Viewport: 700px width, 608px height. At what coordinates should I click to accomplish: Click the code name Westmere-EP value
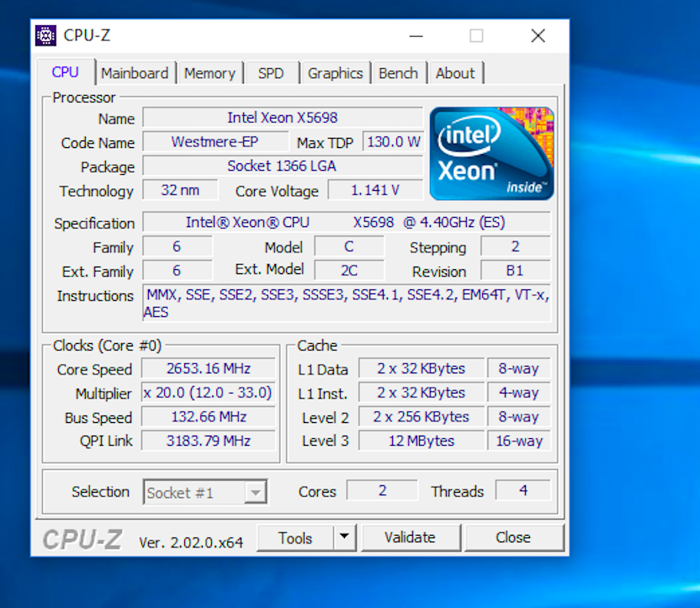[215, 142]
